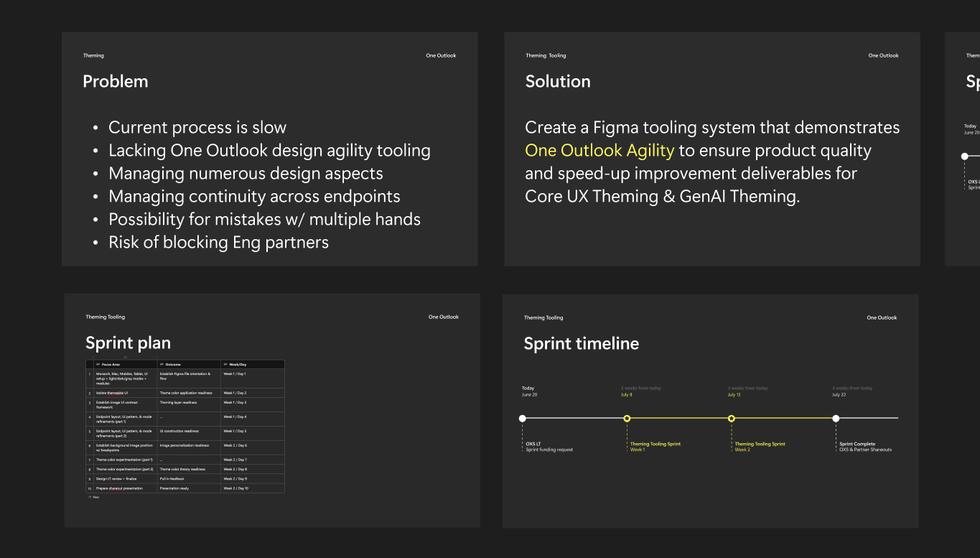Click cell 'Isolate themeable UI'
Image resolution: width=980 pixels, height=558 pixels.
(126, 393)
